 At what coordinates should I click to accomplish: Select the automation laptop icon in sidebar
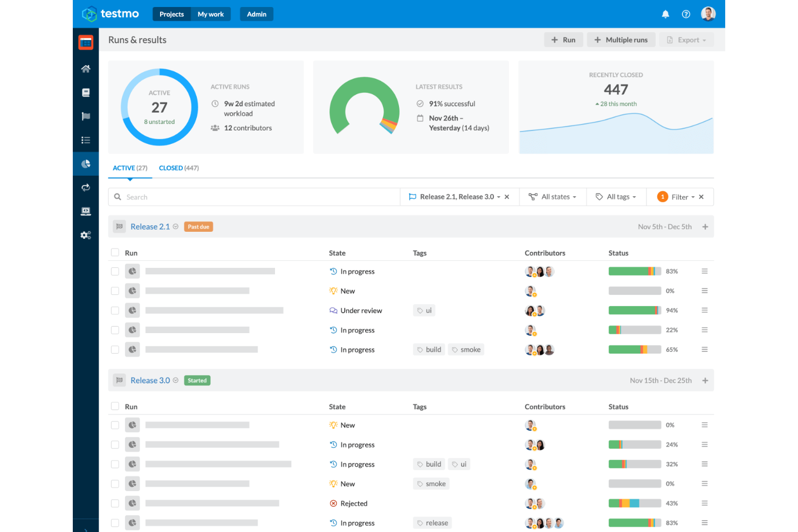pos(86,211)
